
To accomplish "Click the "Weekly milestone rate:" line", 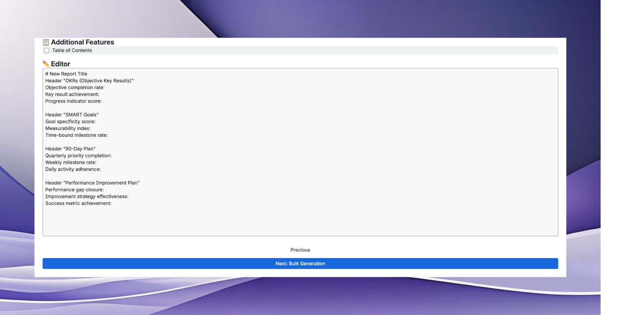I will tap(71, 162).
